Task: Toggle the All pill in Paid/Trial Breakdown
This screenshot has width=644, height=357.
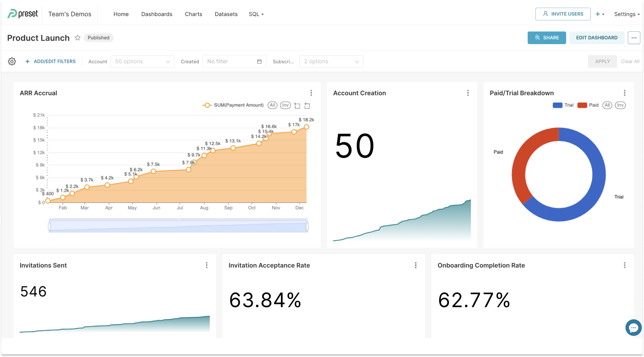Action: click(x=607, y=105)
